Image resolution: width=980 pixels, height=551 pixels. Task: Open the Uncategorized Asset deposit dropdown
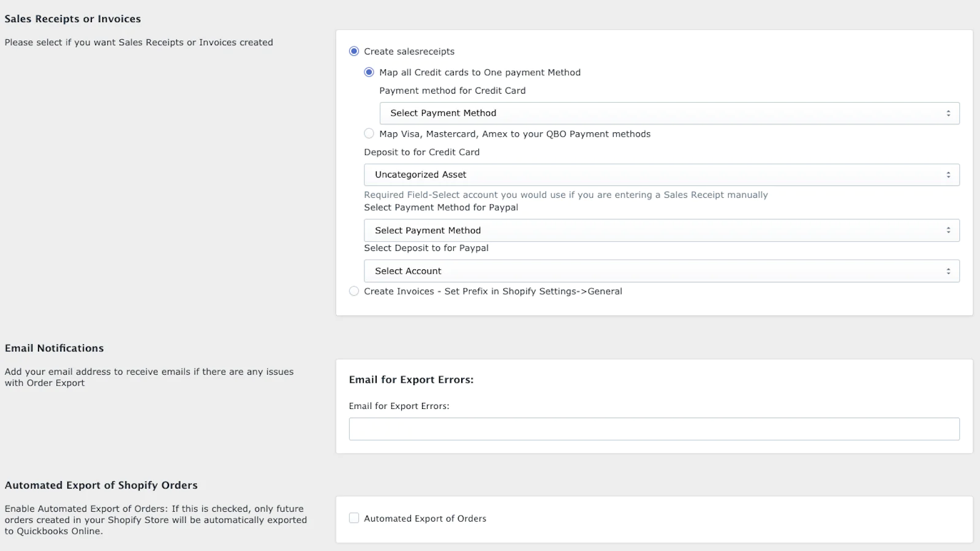tap(661, 174)
